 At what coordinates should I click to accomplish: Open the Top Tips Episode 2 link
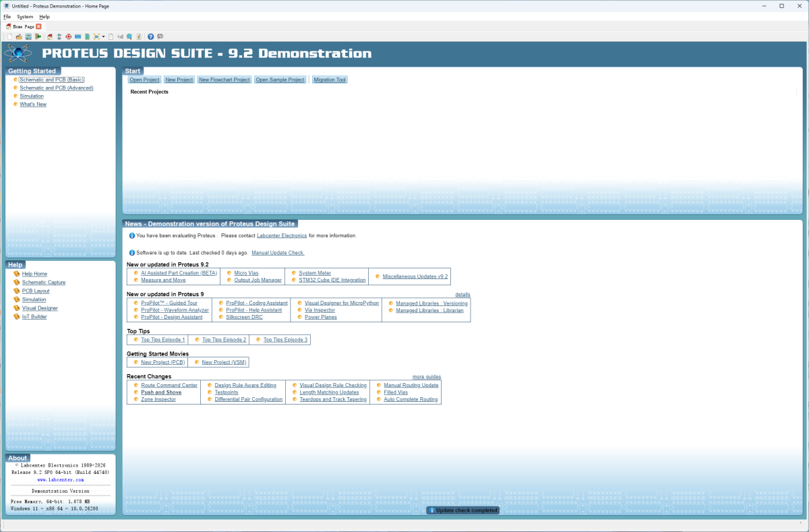coord(224,340)
